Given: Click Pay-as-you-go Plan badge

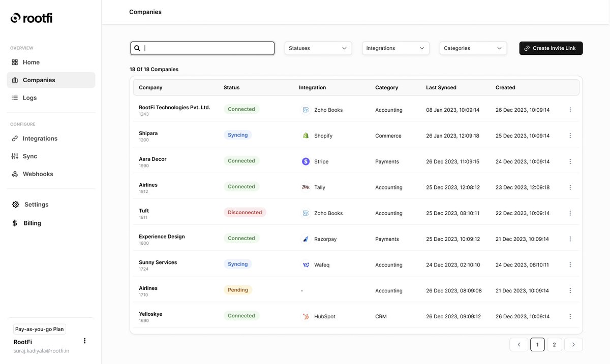Looking at the screenshot, I should 40,329.
